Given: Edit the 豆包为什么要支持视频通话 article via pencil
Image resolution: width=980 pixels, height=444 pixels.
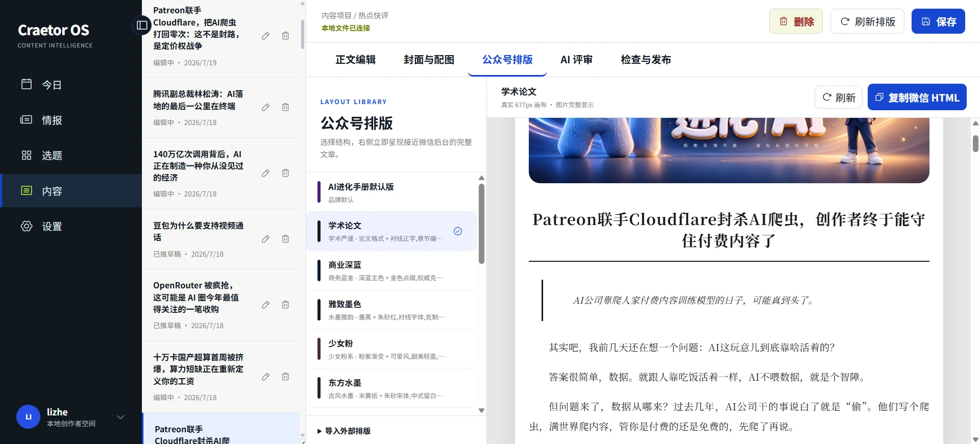Looking at the screenshot, I should pos(265,239).
